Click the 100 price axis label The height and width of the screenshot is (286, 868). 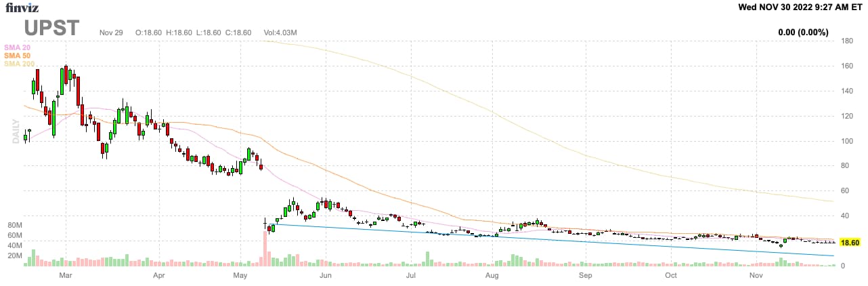coord(846,141)
